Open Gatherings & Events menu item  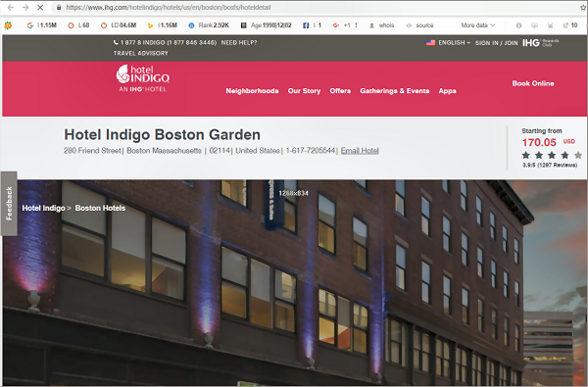coord(395,91)
